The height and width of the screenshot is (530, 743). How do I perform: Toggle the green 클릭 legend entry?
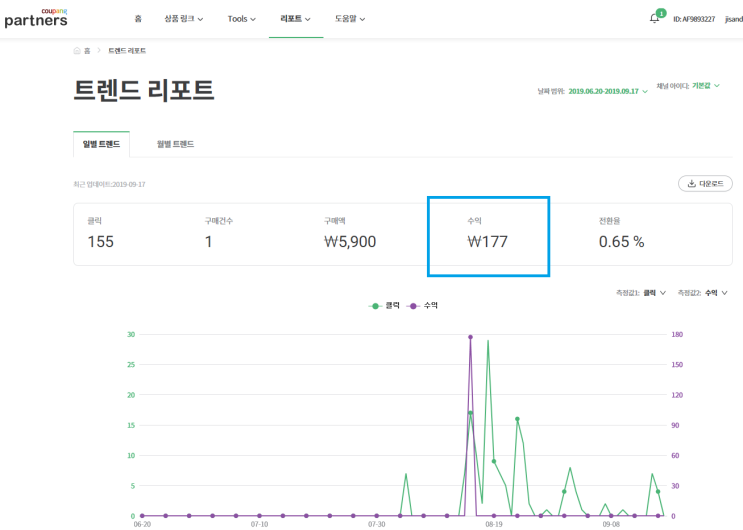(384, 306)
